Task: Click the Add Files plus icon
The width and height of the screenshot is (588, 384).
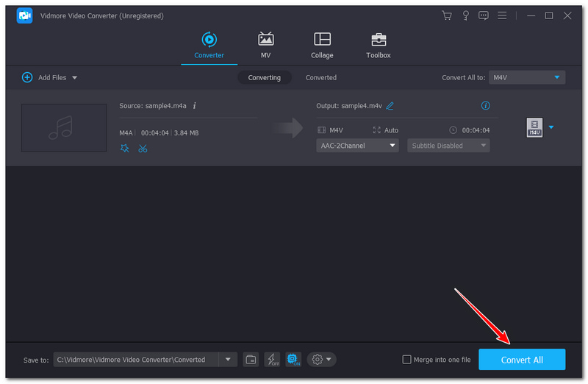Action: (27, 77)
